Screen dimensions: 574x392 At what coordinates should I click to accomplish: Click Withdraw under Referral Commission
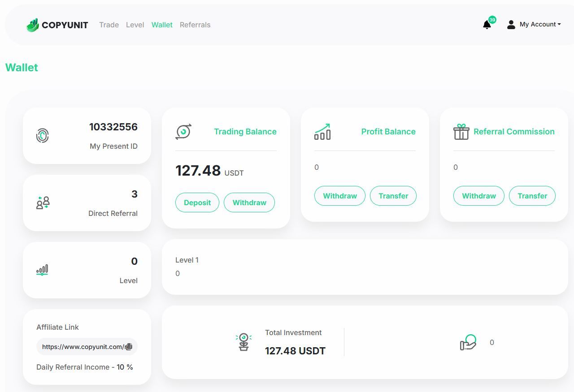[478, 196]
